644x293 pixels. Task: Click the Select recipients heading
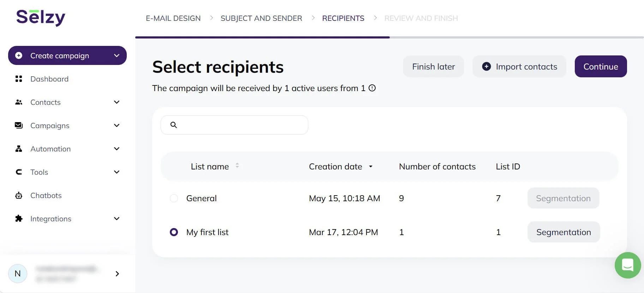pos(218,67)
